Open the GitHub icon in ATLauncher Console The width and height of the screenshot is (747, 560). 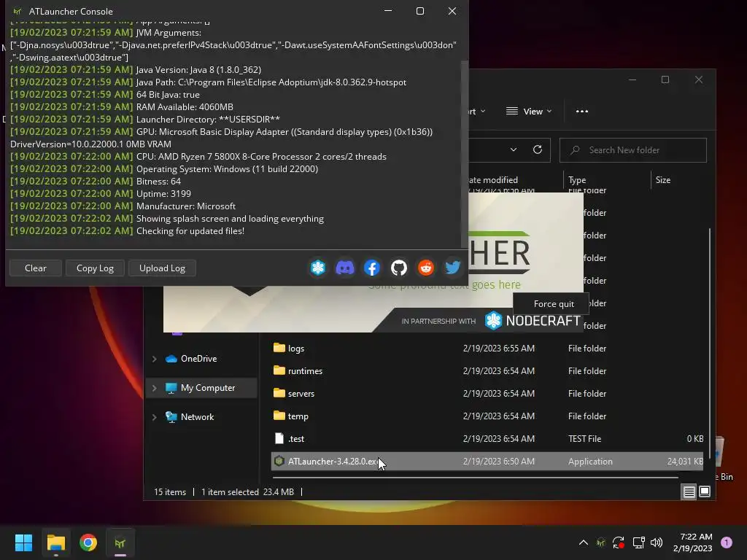pos(399,268)
